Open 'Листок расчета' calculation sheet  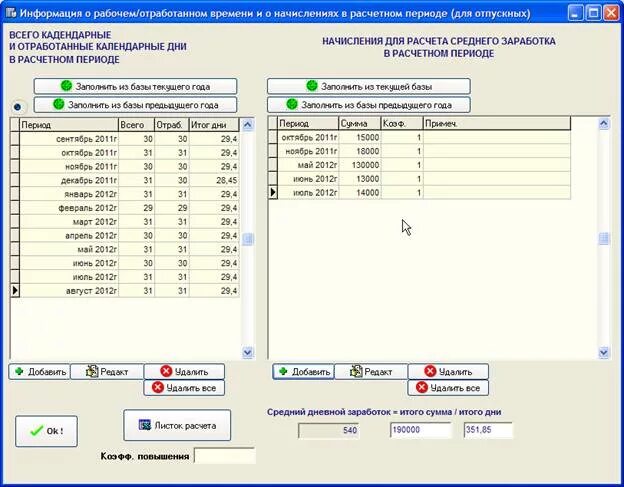(x=177, y=425)
